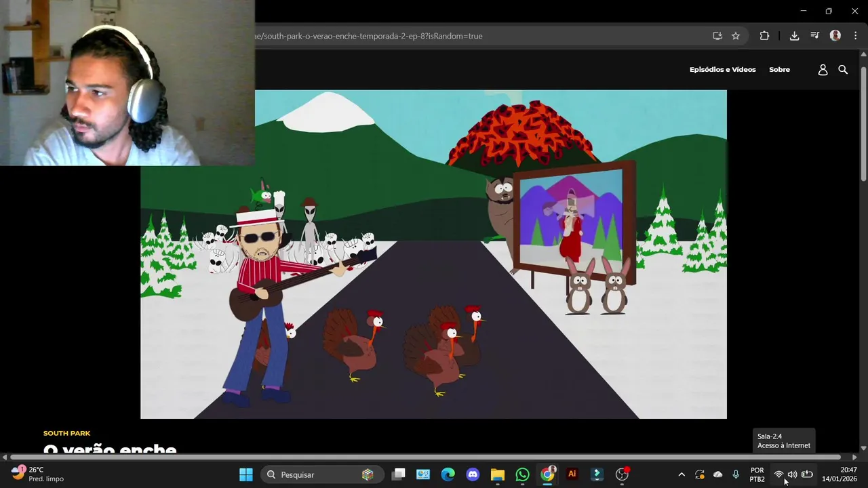Click the page URL in the address bar
The image size is (868, 488).
click(x=368, y=36)
